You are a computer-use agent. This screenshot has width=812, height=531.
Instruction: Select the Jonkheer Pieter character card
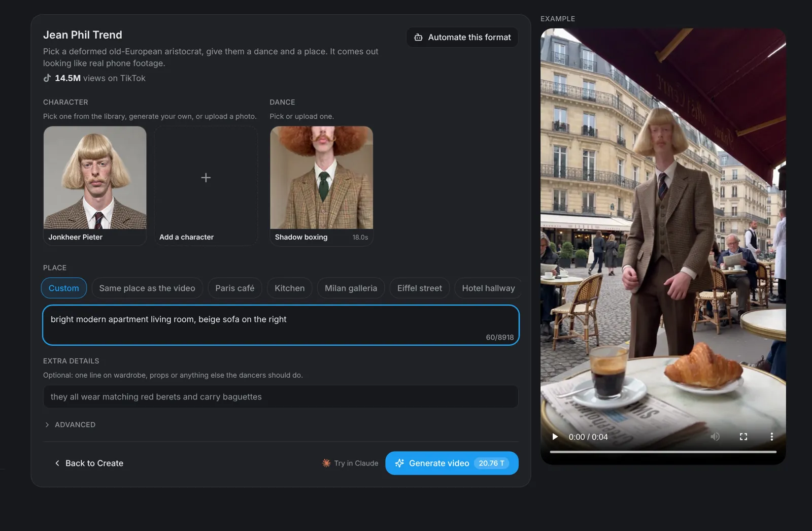(95, 186)
